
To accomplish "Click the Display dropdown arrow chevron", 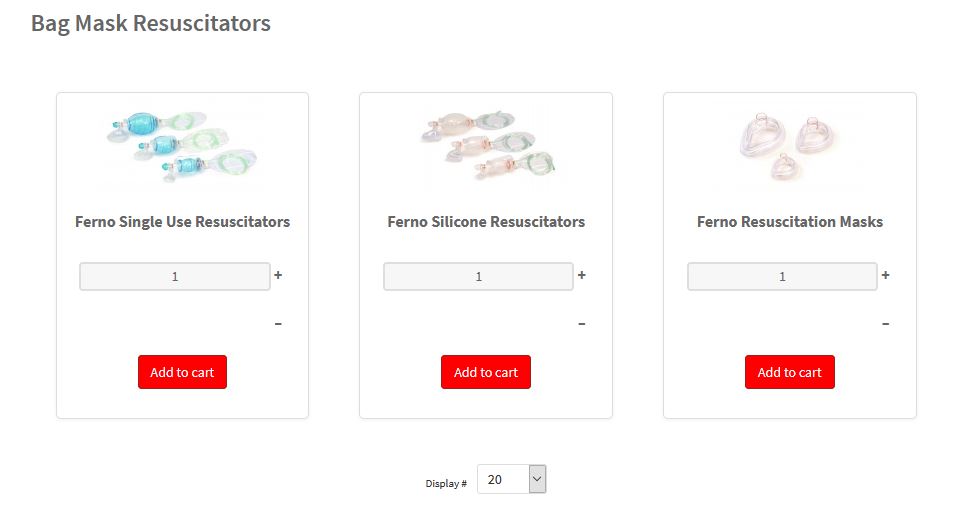I will click(537, 479).
